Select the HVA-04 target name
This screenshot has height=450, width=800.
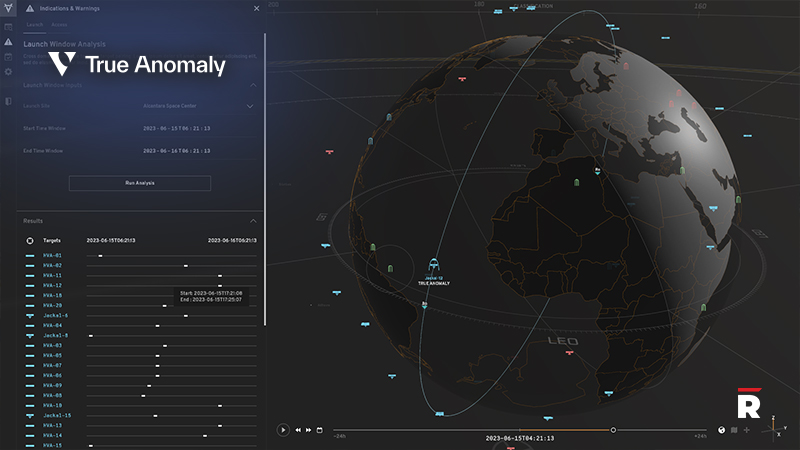point(52,326)
